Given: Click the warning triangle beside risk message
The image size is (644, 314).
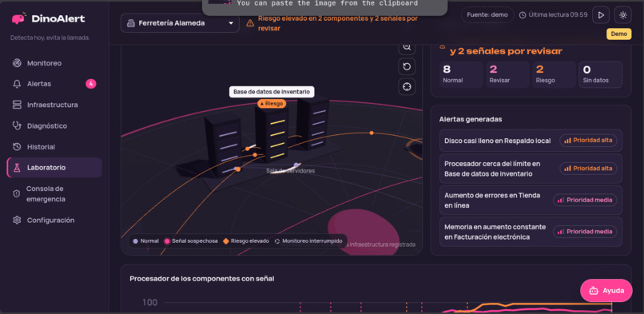Looking at the screenshot, I should pos(250,23).
